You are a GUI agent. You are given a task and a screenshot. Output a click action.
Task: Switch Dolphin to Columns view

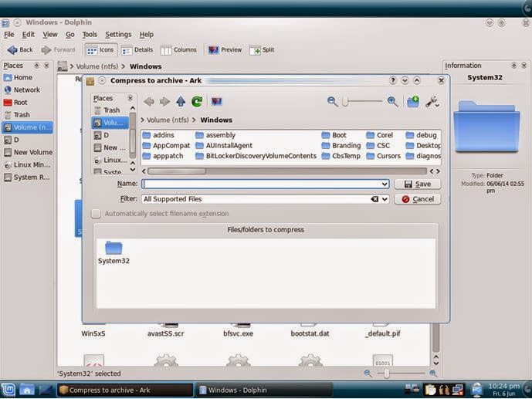(178, 50)
